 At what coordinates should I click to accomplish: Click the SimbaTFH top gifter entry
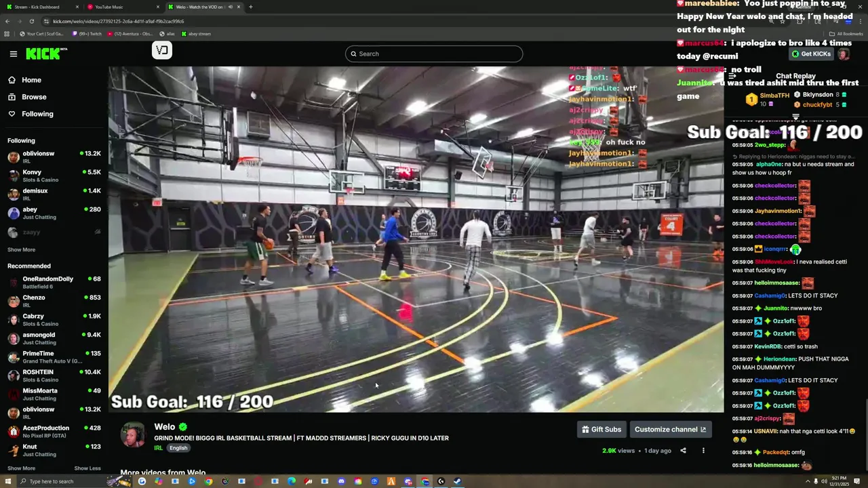[x=768, y=100]
